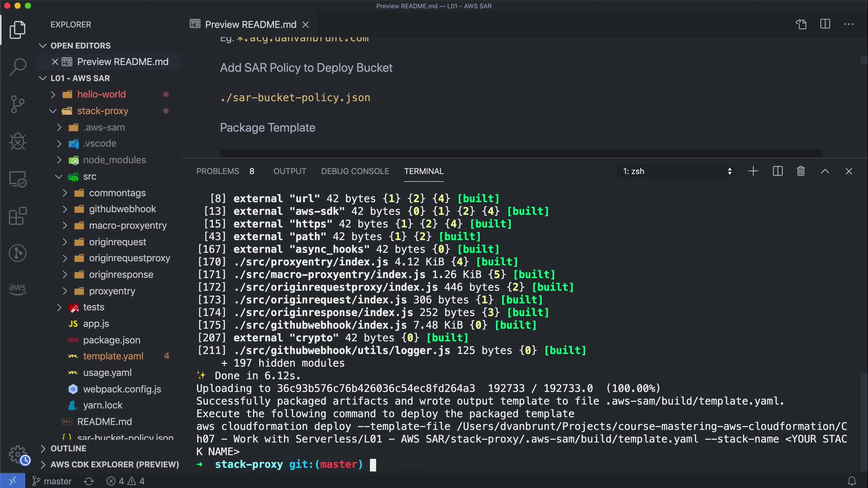Click the master branch status button
The width and height of the screenshot is (868, 488).
(52, 481)
